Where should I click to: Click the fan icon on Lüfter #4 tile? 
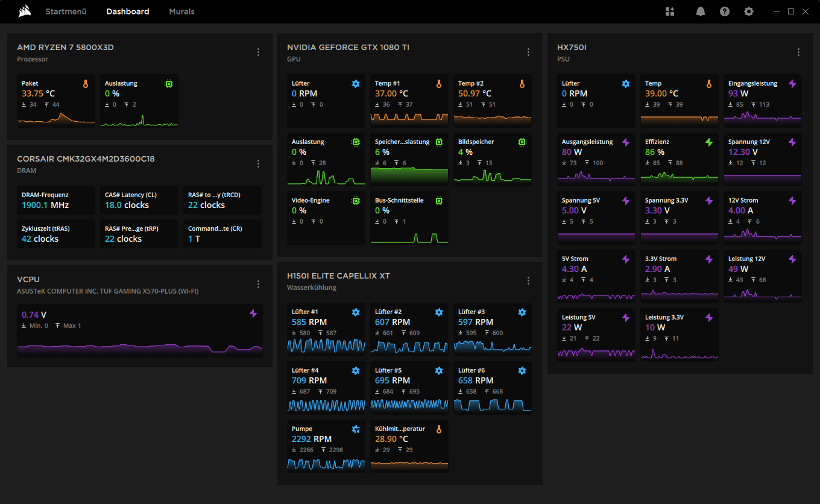(x=356, y=371)
